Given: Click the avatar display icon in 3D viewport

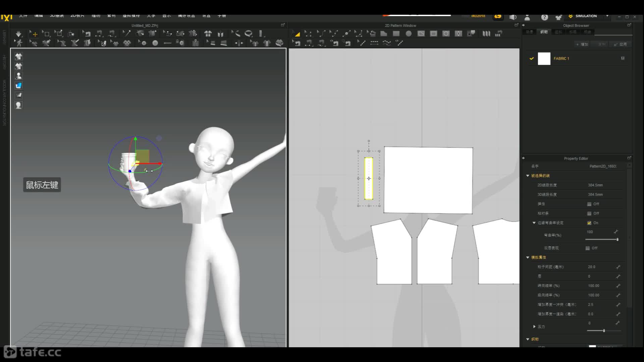Looking at the screenshot, I should pos(19,76).
